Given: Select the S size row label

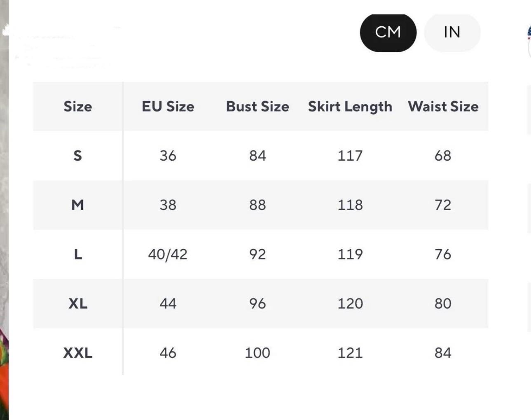Looking at the screenshot, I should [x=77, y=156].
